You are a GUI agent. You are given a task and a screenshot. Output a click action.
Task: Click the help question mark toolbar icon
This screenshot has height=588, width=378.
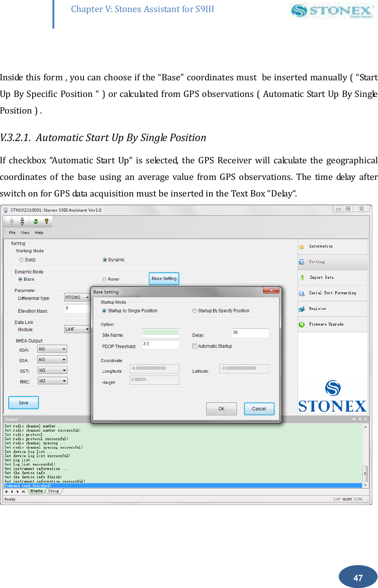click(x=46, y=222)
